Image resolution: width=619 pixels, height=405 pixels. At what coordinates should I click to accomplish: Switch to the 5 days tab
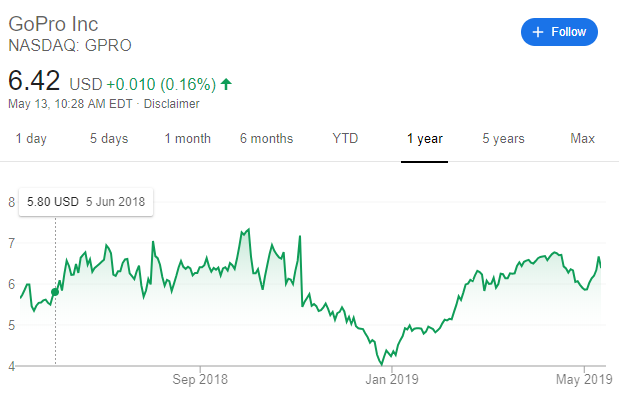(109, 139)
